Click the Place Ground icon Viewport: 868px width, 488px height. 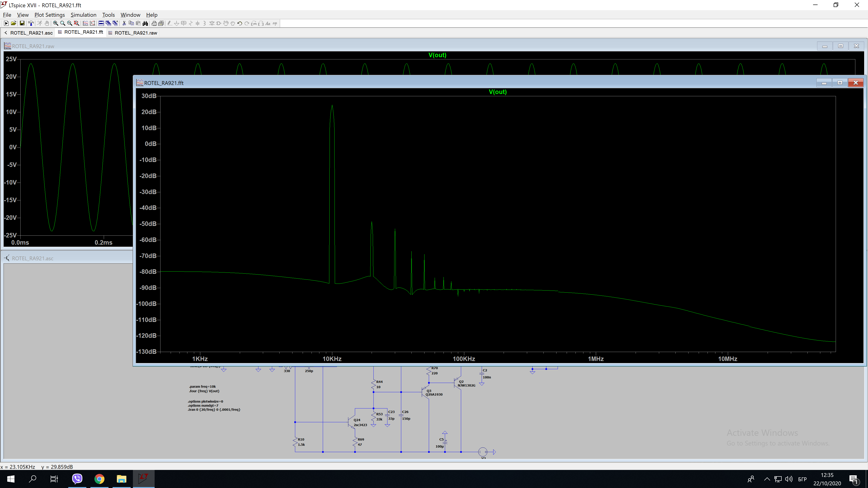[x=177, y=23]
